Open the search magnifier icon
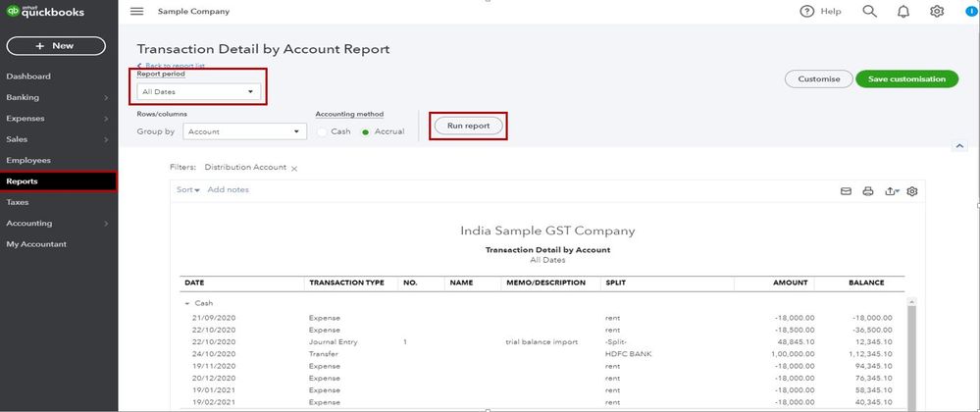980x412 pixels. (869, 12)
